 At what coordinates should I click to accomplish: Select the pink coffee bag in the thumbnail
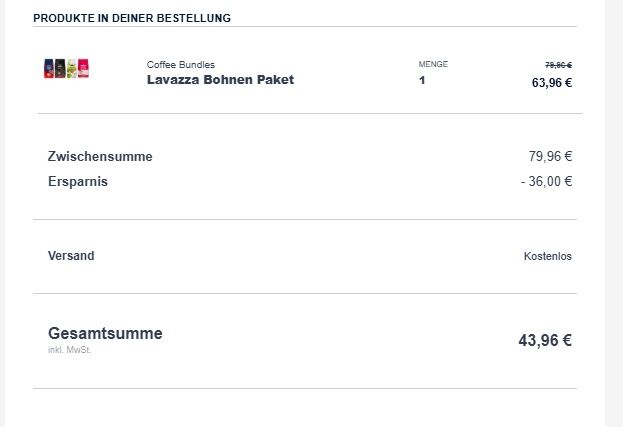(83, 68)
